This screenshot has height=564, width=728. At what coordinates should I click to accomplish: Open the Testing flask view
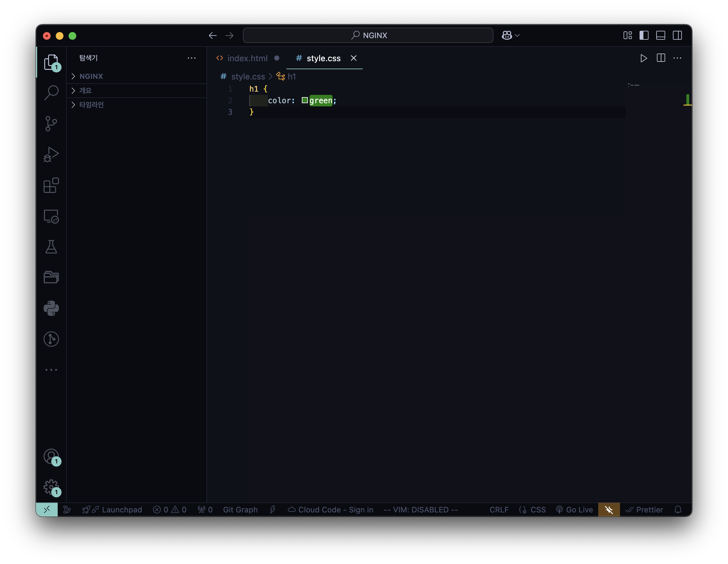click(51, 247)
